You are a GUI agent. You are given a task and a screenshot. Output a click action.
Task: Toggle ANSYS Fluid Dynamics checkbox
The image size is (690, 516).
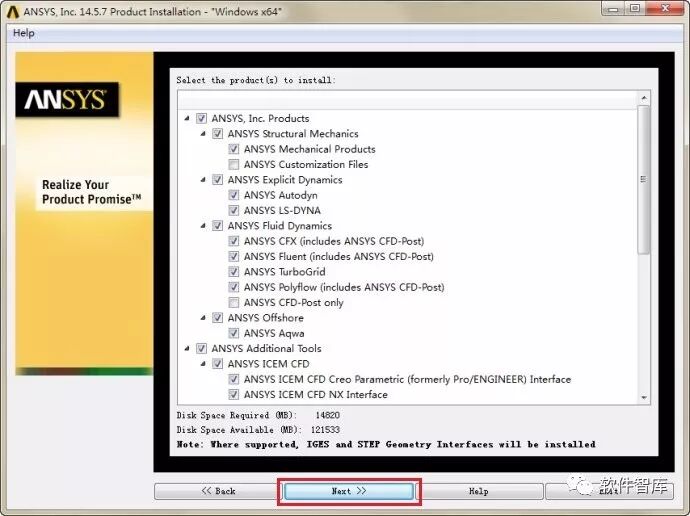217,226
